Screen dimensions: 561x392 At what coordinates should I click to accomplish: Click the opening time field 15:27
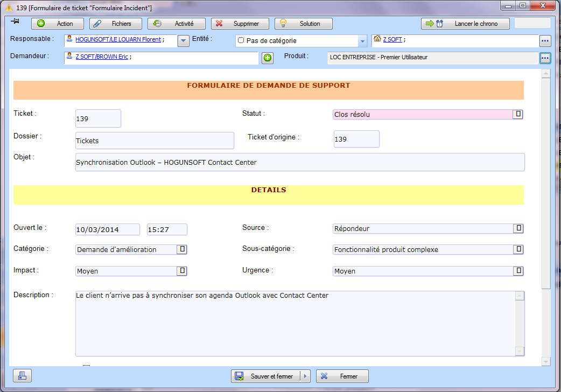point(167,229)
